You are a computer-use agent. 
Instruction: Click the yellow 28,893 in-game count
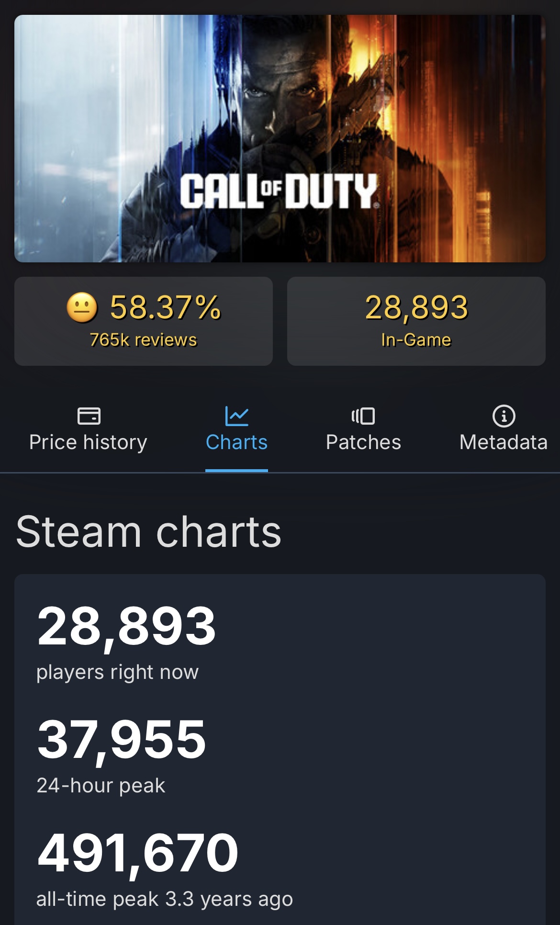point(416,307)
